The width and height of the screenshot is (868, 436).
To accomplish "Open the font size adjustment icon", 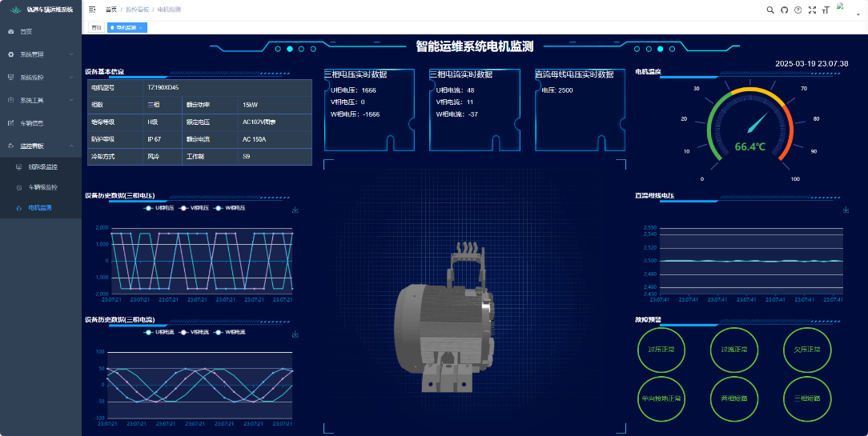I will (826, 10).
